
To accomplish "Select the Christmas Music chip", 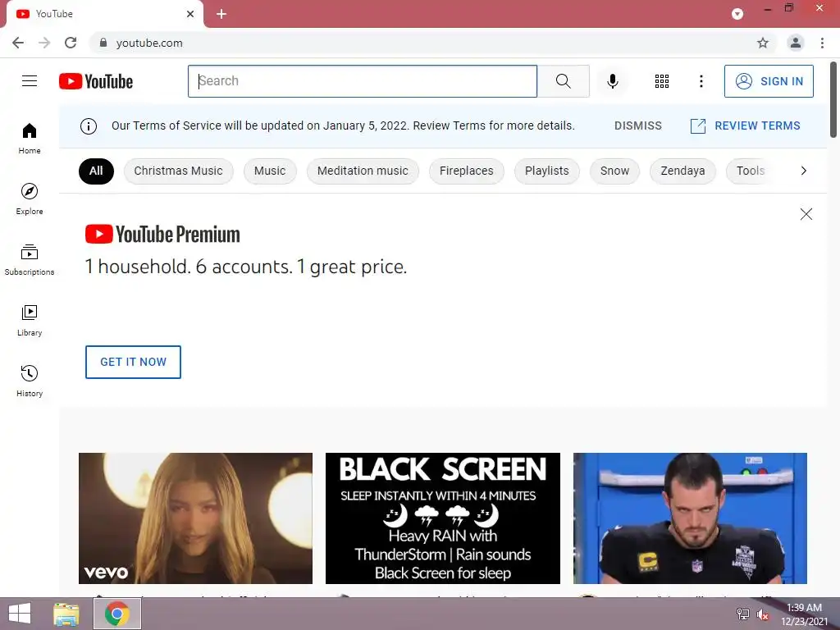I will (x=178, y=171).
